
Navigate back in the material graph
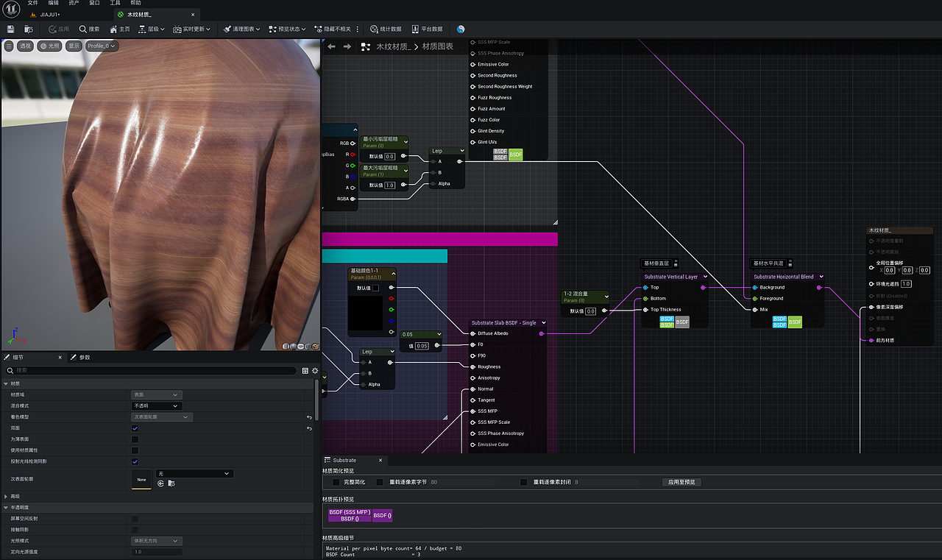[331, 46]
